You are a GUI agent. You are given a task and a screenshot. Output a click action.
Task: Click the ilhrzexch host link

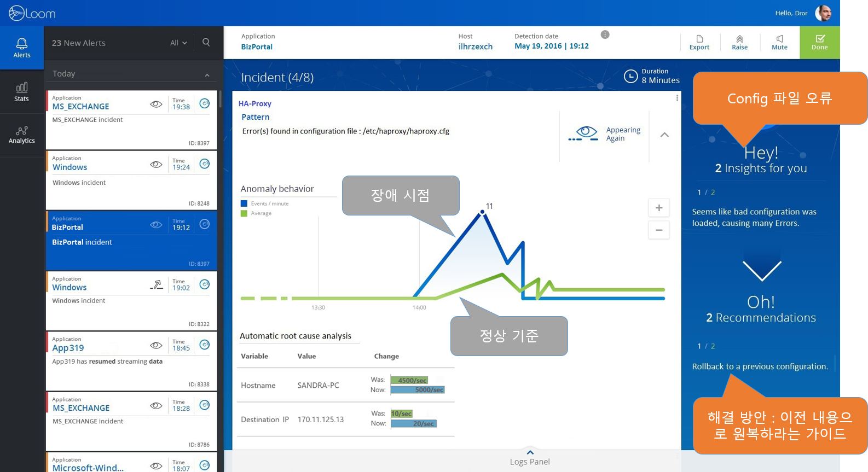tap(476, 47)
